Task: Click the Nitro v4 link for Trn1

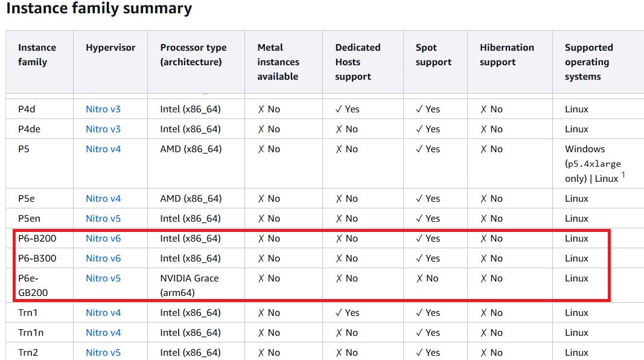Action: (103, 313)
